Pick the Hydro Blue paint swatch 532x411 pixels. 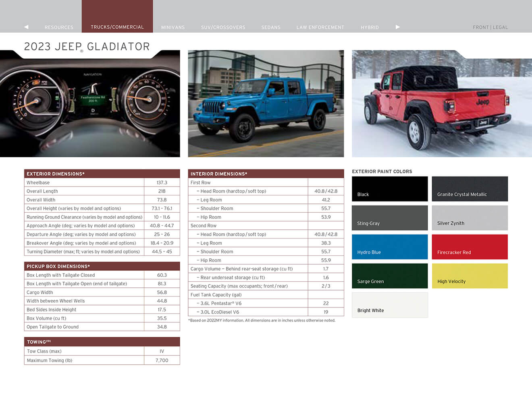point(390,247)
